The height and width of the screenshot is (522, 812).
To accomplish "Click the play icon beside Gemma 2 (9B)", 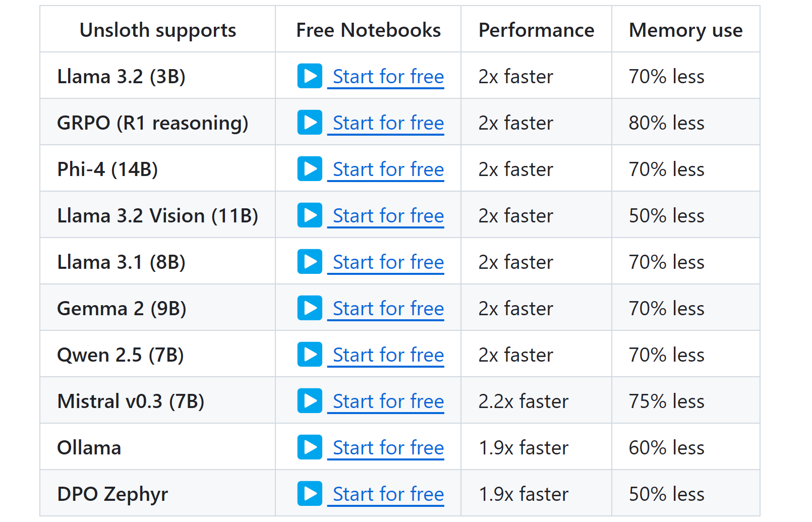I will 310,308.
